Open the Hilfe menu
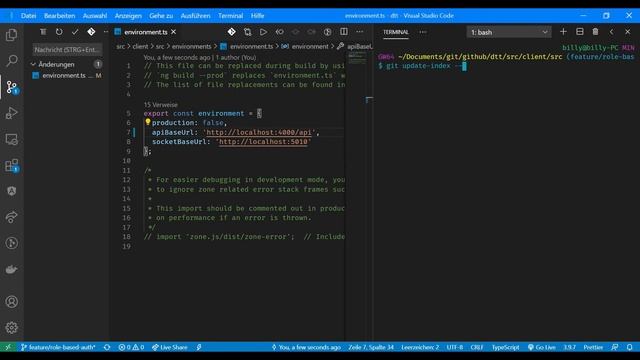 coord(257,16)
